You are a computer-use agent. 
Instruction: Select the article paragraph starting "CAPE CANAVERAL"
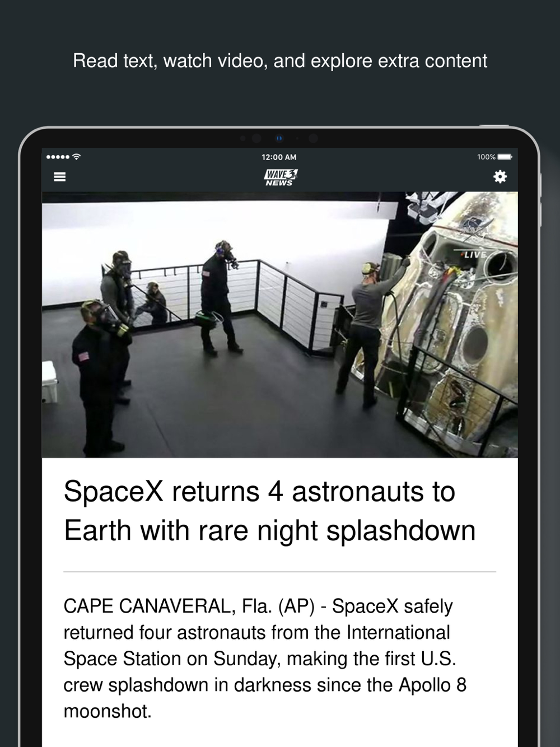(x=265, y=659)
